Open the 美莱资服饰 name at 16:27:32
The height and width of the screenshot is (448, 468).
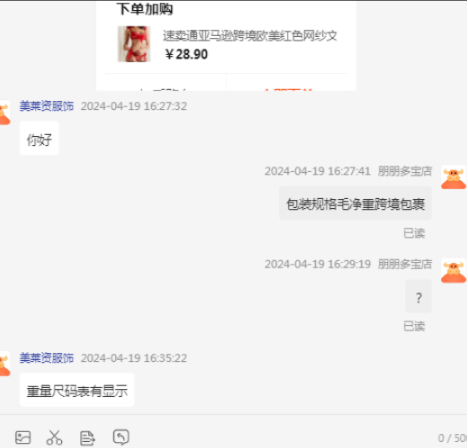[x=46, y=106]
